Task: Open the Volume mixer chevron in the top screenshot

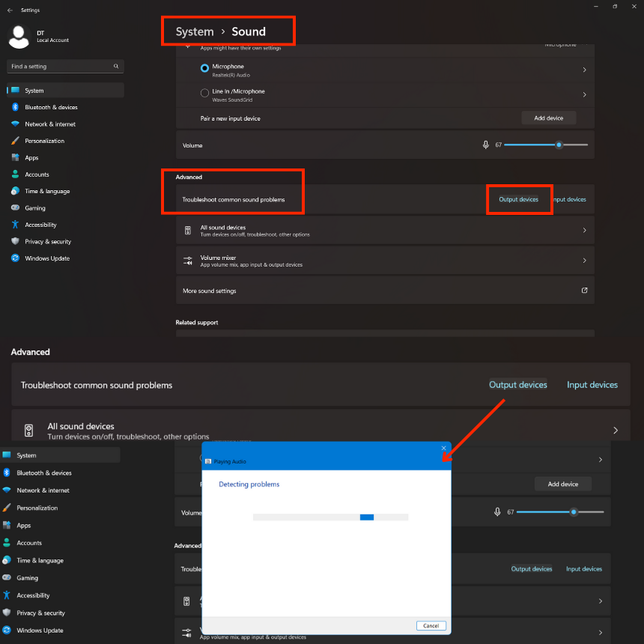Action: click(584, 261)
